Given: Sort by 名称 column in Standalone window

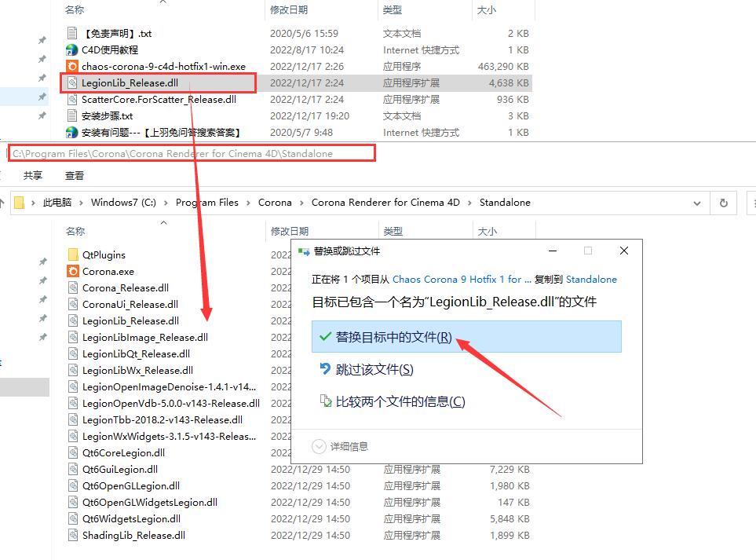Looking at the screenshot, I should click(x=75, y=232).
